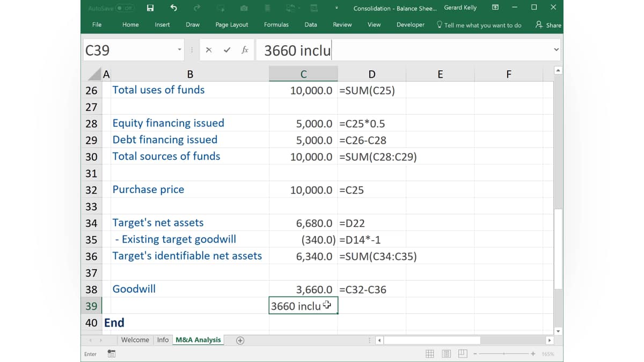Viewport: 644px width, 362px height.
Task: Open Ribbon Display Options icon
Action: (x=495, y=8)
